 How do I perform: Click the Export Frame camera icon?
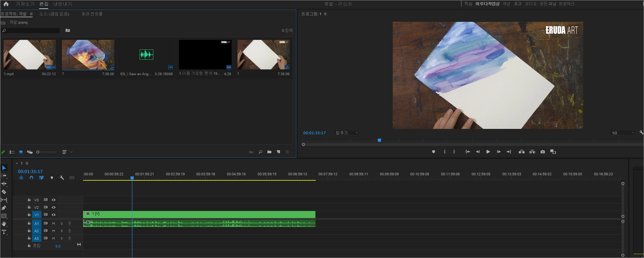tap(543, 152)
